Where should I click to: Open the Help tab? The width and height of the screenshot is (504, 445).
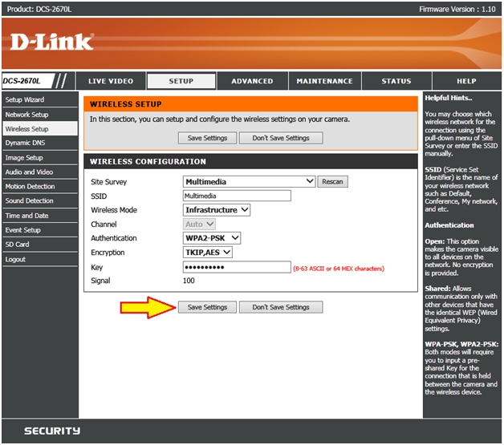(466, 81)
